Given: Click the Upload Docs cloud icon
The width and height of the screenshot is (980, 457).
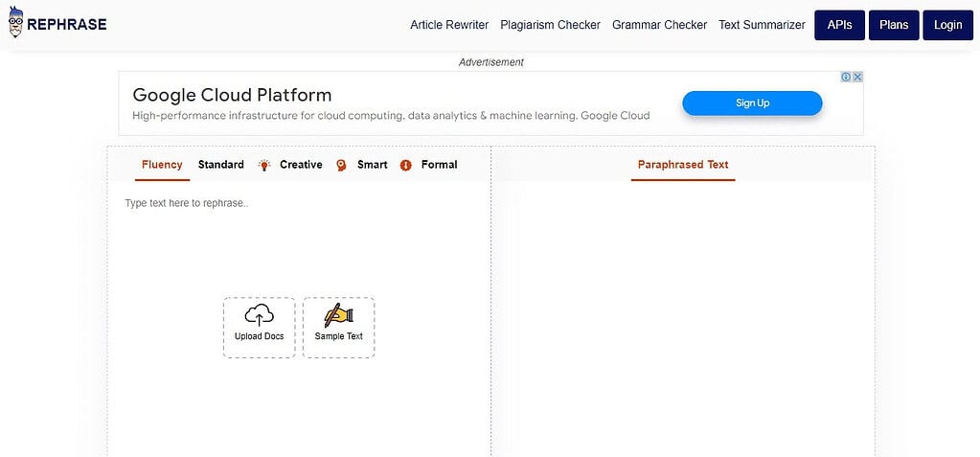Looking at the screenshot, I should [x=259, y=315].
